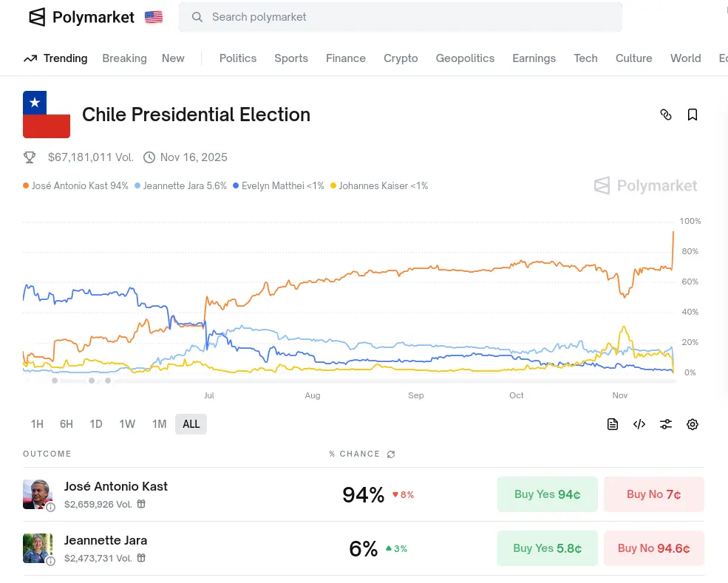Select the 1W chart time range
728x583 pixels.
(x=127, y=424)
